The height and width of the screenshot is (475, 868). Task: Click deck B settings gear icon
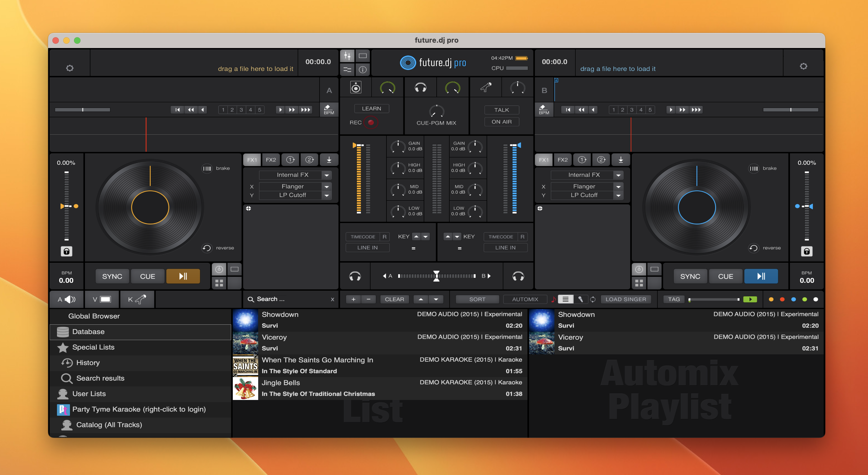[803, 66]
